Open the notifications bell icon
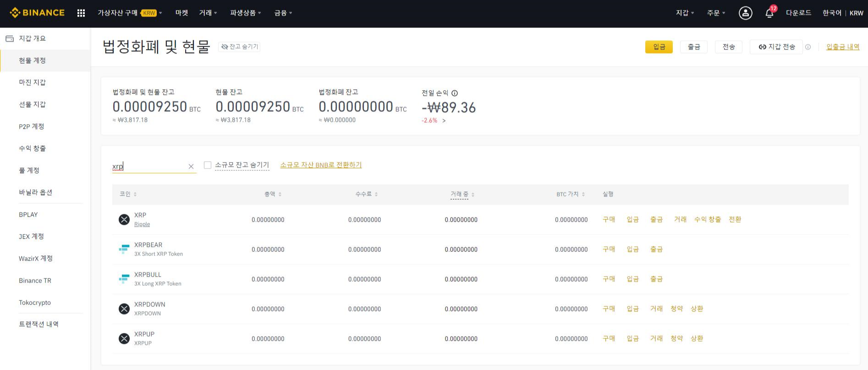 [769, 13]
